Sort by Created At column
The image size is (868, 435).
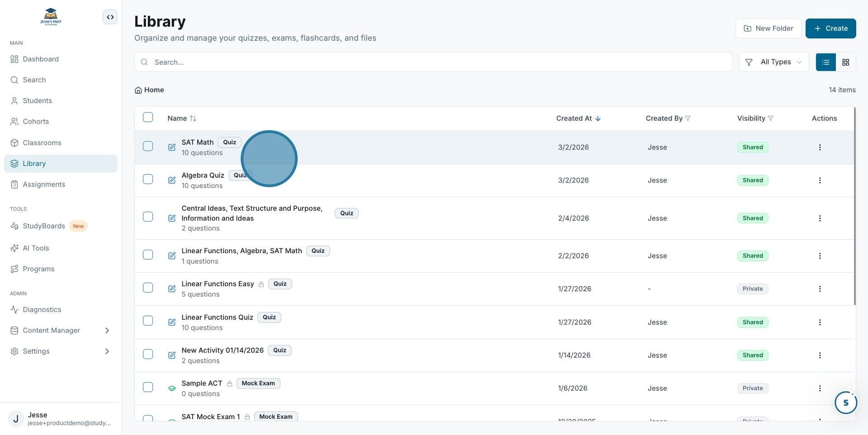[579, 118]
